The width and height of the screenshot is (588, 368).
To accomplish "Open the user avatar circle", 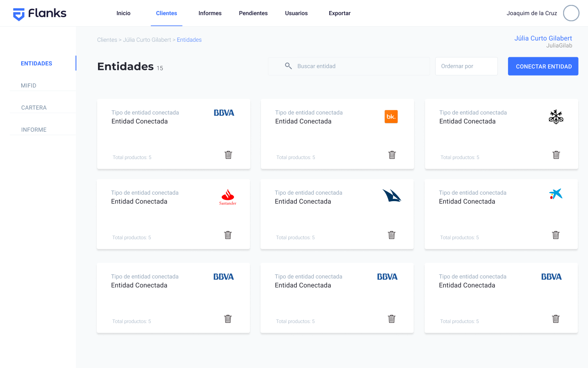I will [x=571, y=13].
